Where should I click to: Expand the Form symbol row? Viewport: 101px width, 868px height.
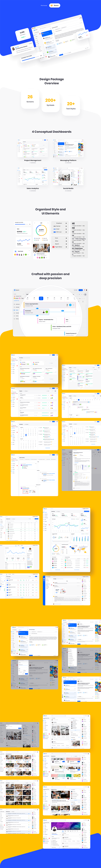(x=60, y=238)
